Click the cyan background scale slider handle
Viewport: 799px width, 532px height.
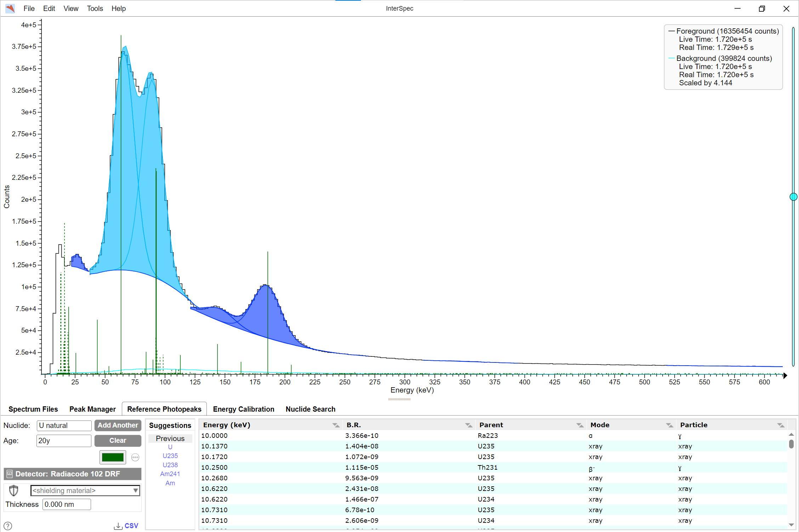click(793, 197)
